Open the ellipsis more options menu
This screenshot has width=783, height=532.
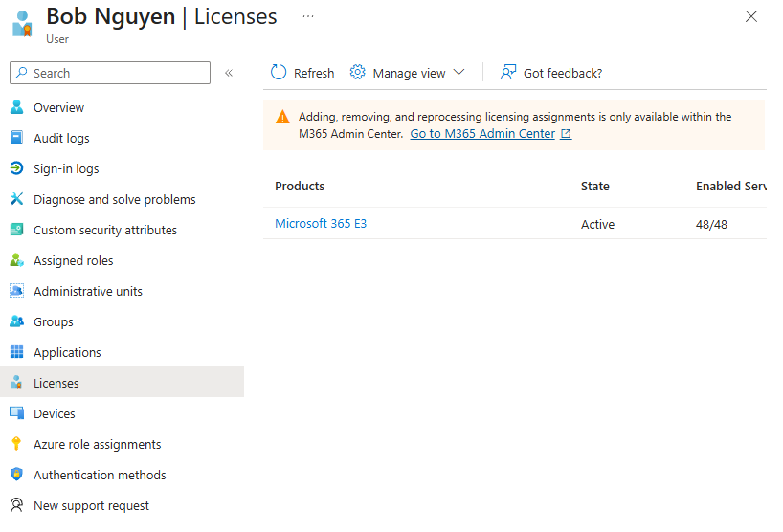[x=308, y=16]
